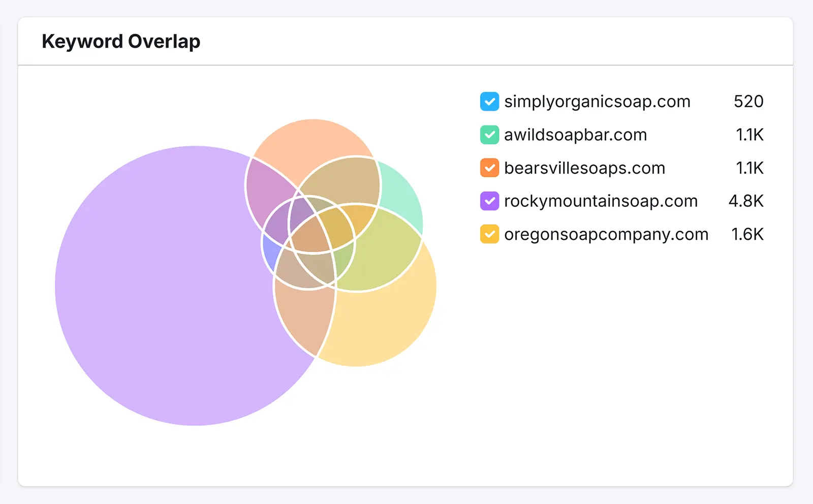The height and width of the screenshot is (504, 813).
Task: Open the simplyorganicsoap.com domain link
Action: [x=597, y=101]
